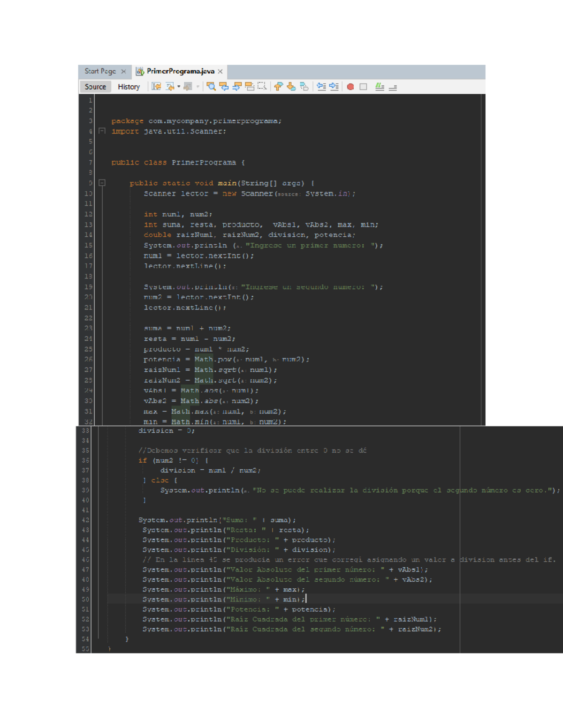Screen dimensions: 563x728
Task: Collapse the main method code fold
Action: coord(102,183)
